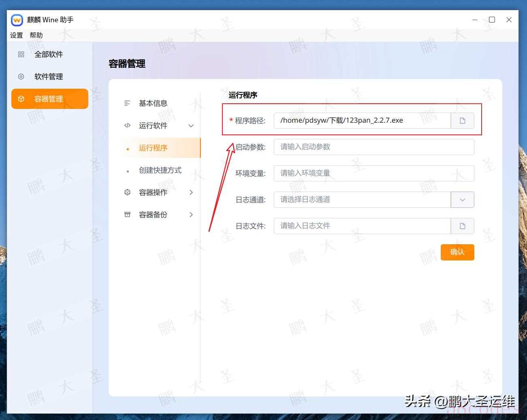Expand the 容器操作 submenu arrow
This screenshot has width=527, height=420.
click(x=191, y=192)
